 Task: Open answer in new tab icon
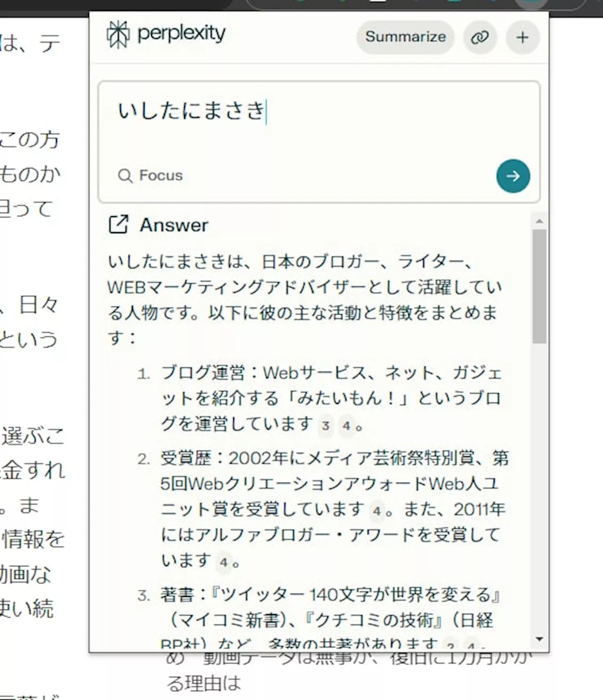pos(118,224)
